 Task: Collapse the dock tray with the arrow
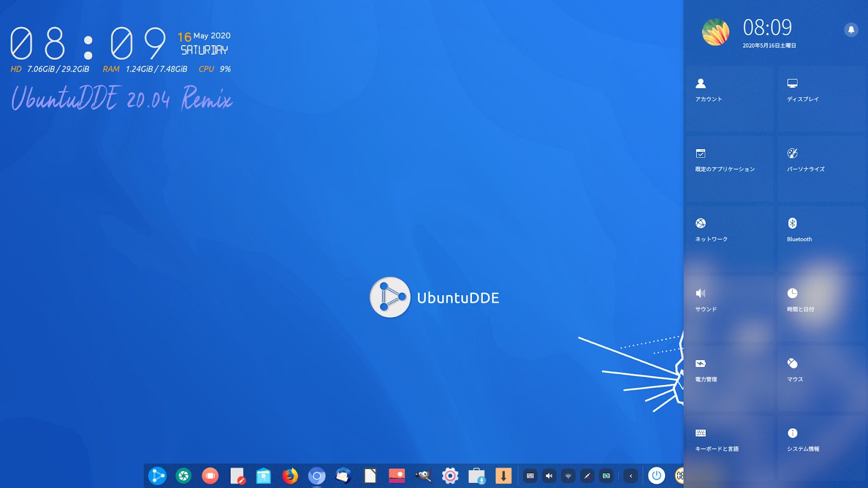point(630,476)
